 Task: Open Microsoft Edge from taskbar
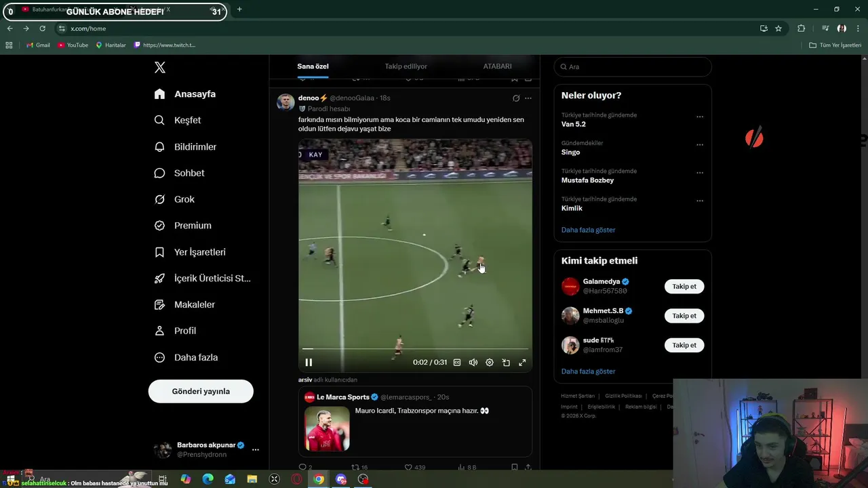[208, 479]
